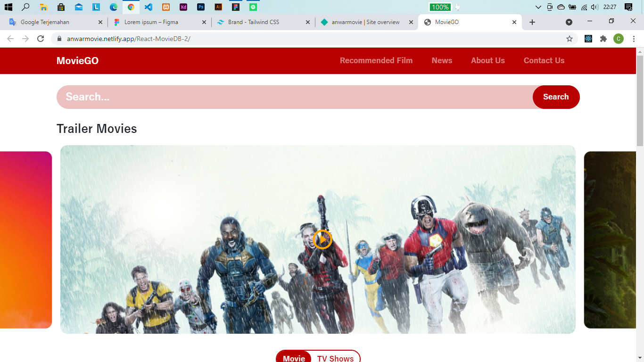The height and width of the screenshot is (362, 644).
Task: Show hidden system tray icons chevron
Action: tap(538, 7)
